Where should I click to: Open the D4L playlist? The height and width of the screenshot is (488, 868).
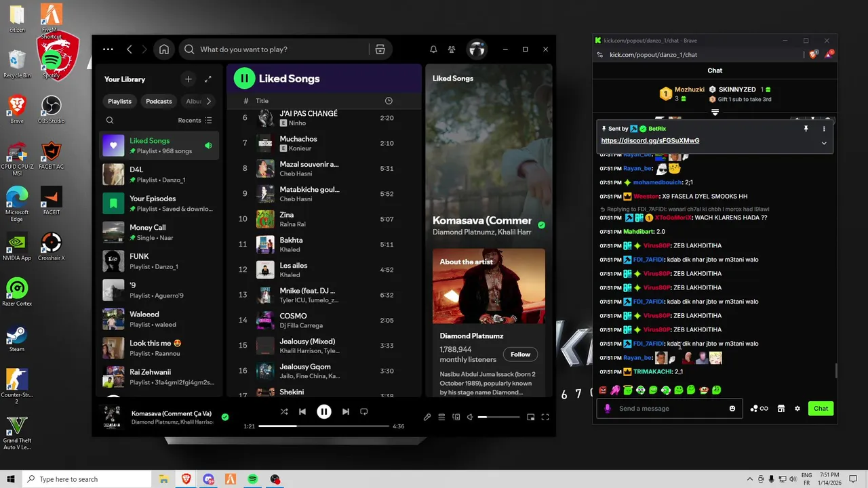coord(159,175)
